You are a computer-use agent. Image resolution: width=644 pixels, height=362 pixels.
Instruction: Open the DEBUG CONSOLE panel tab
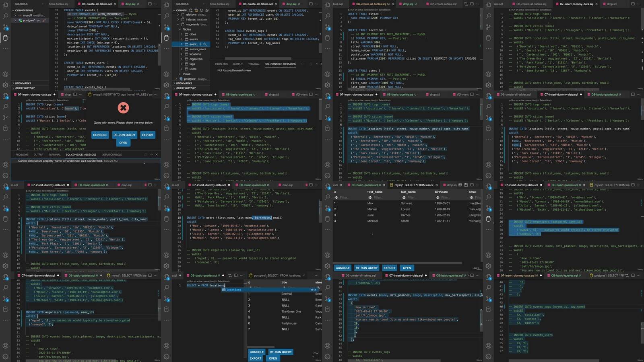click(x=111, y=154)
